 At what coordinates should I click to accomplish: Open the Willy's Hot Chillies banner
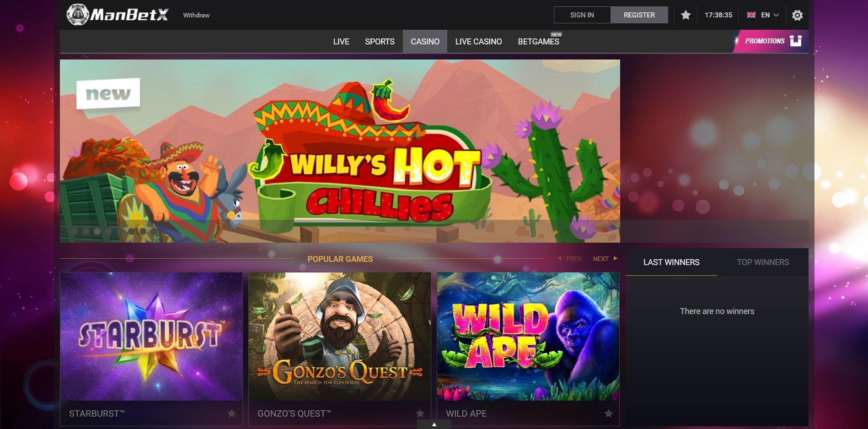pyautogui.click(x=340, y=151)
